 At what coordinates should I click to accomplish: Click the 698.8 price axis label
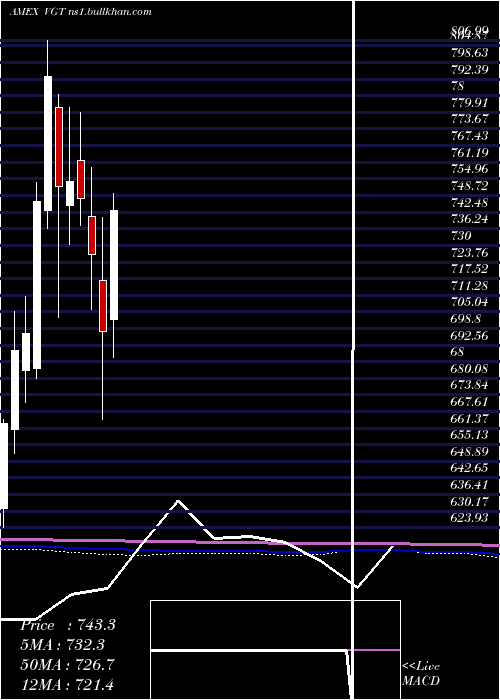(x=467, y=319)
